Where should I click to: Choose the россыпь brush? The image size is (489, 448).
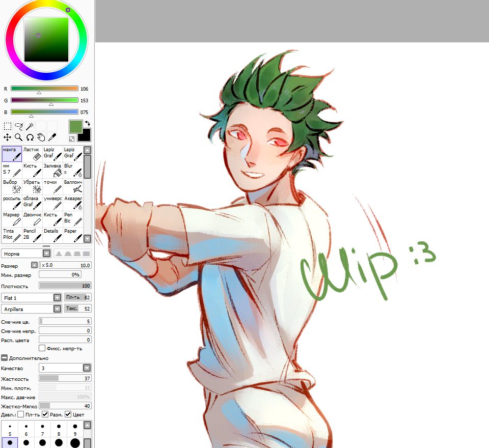click(x=12, y=203)
